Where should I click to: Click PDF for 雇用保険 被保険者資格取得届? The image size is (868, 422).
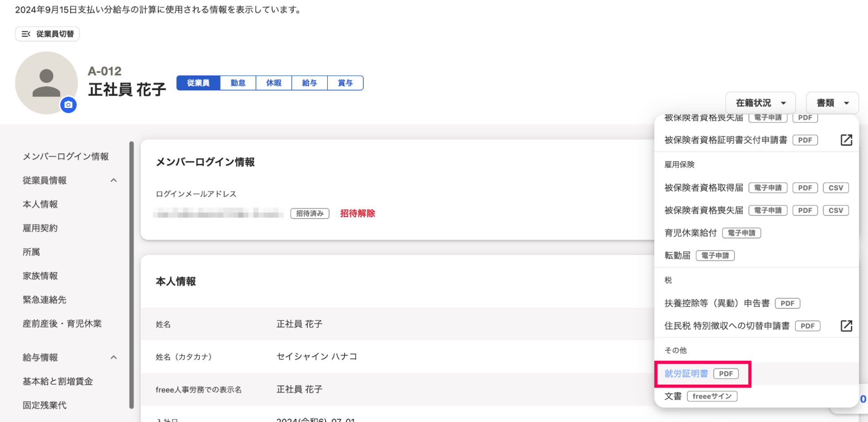(805, 188)
